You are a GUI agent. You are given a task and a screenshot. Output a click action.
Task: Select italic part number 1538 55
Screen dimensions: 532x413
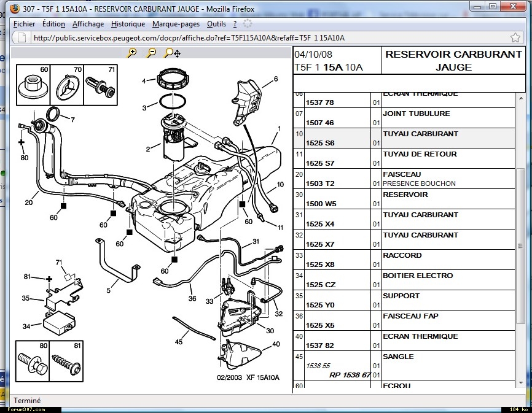318,366
